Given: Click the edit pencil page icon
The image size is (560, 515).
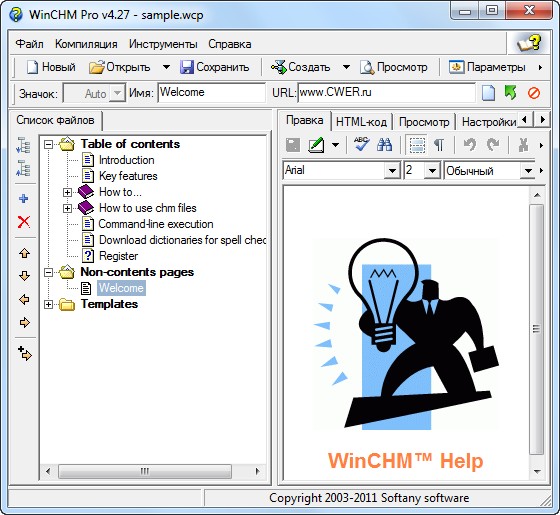Looking at the screenshot, I should [316, 145].
